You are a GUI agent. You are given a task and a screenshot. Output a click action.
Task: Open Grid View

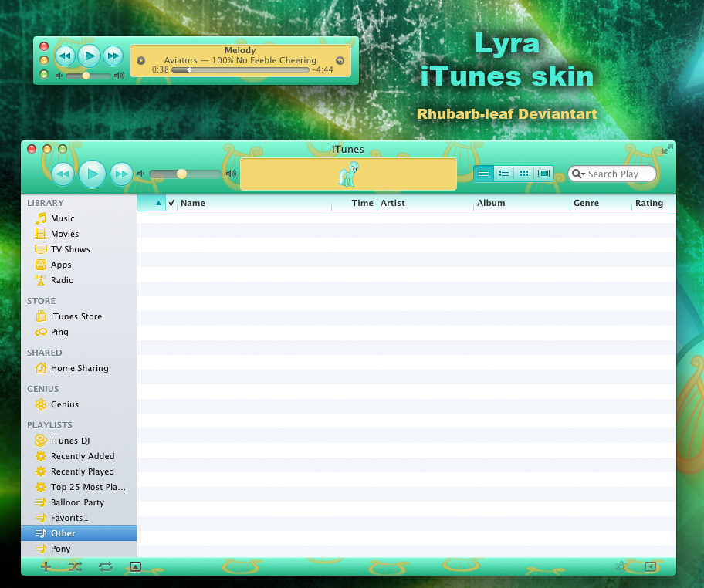pos(523,173)
